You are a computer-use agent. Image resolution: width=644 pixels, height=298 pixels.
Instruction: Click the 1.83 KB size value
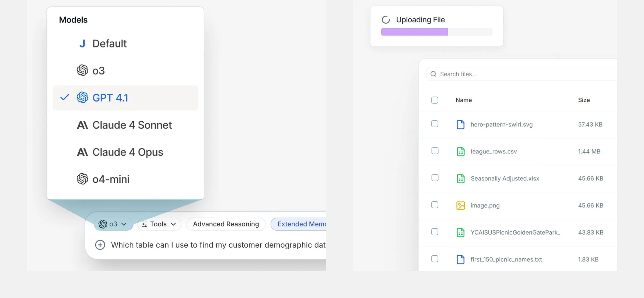(588, 259)
